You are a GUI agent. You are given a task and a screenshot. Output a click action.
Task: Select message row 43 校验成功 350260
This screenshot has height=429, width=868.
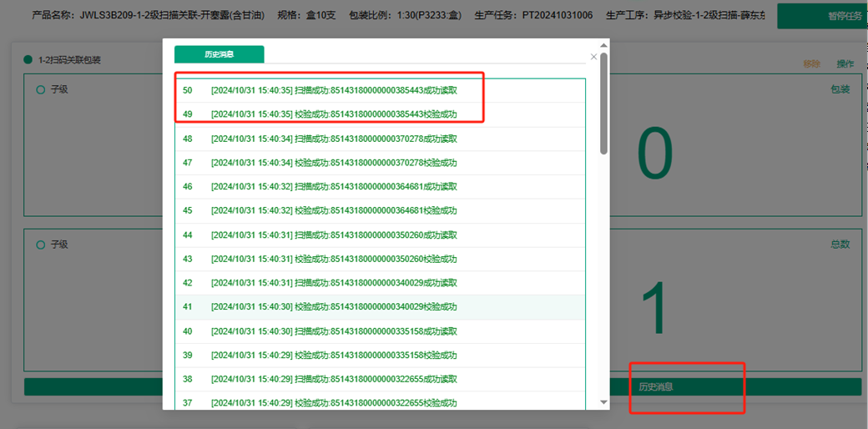(x=381, y=259)
